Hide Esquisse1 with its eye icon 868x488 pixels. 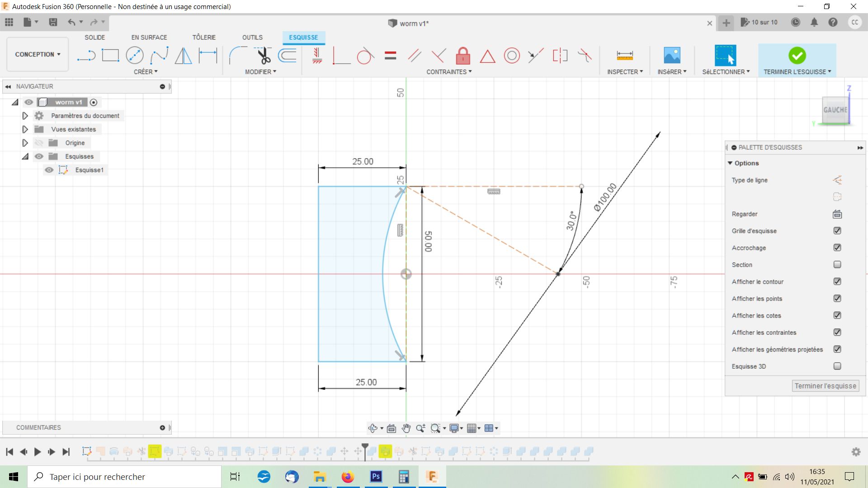point(49,170)
